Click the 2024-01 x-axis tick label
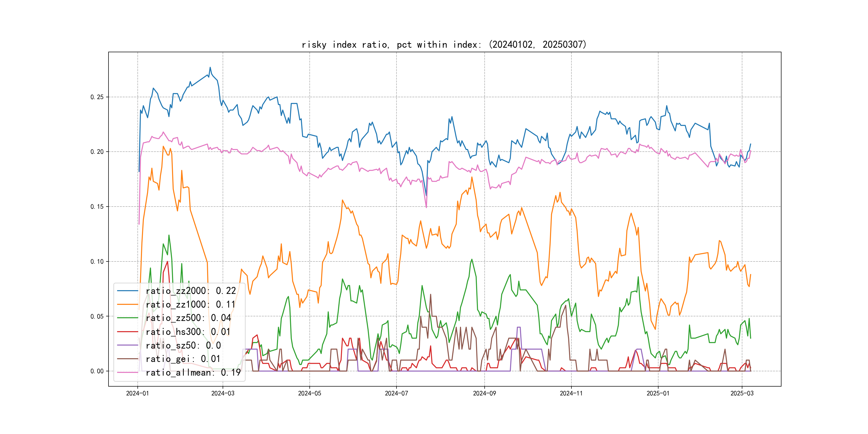Viewport: 868px width, 434px height. tap(137, 393)
